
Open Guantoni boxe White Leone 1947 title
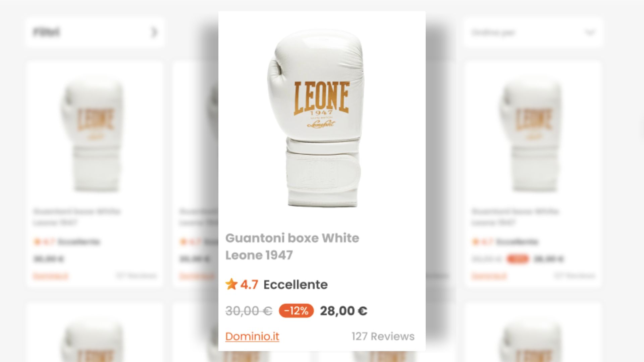click(x=292, y=246)
